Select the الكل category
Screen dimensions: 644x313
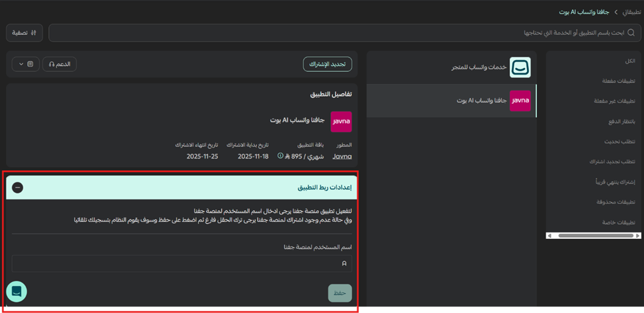629,61
